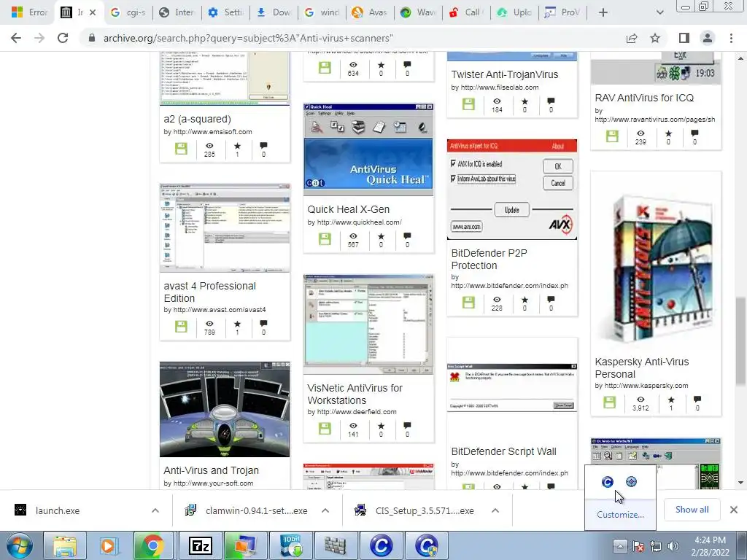Open the a2 (a-squared) item

(197, 119)
